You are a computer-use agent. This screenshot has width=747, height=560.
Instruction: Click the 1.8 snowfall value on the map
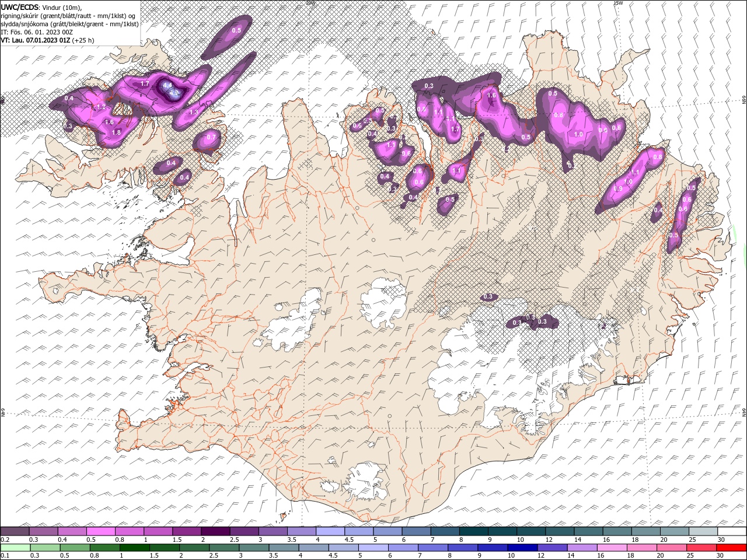pyautogui.click(x=116, y=133)
